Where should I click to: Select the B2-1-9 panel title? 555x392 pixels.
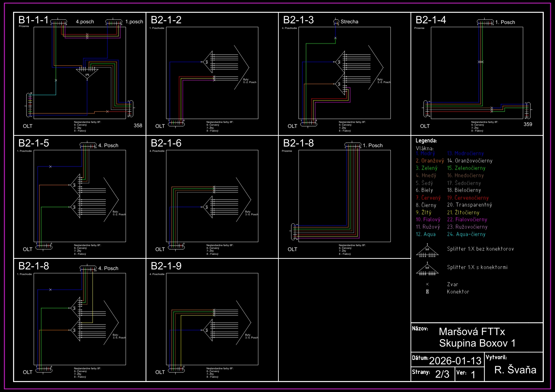point(166,266)
